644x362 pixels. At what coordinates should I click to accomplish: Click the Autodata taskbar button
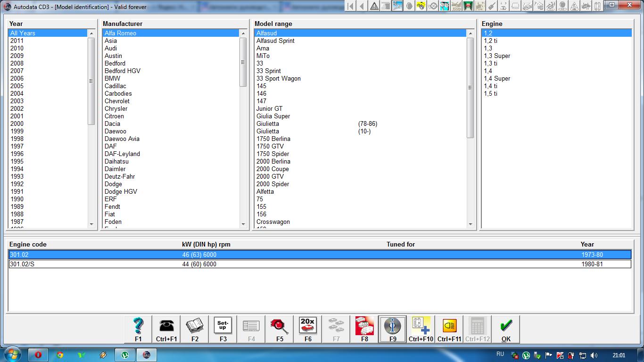pyautogui.click(x=147, y=355)
